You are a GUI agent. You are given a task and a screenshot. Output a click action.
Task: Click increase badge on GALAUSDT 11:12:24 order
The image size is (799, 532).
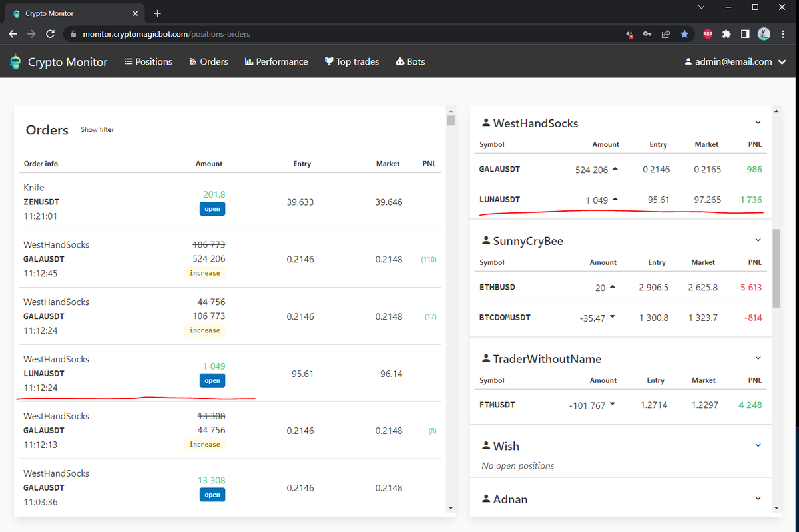coord(204,330)
